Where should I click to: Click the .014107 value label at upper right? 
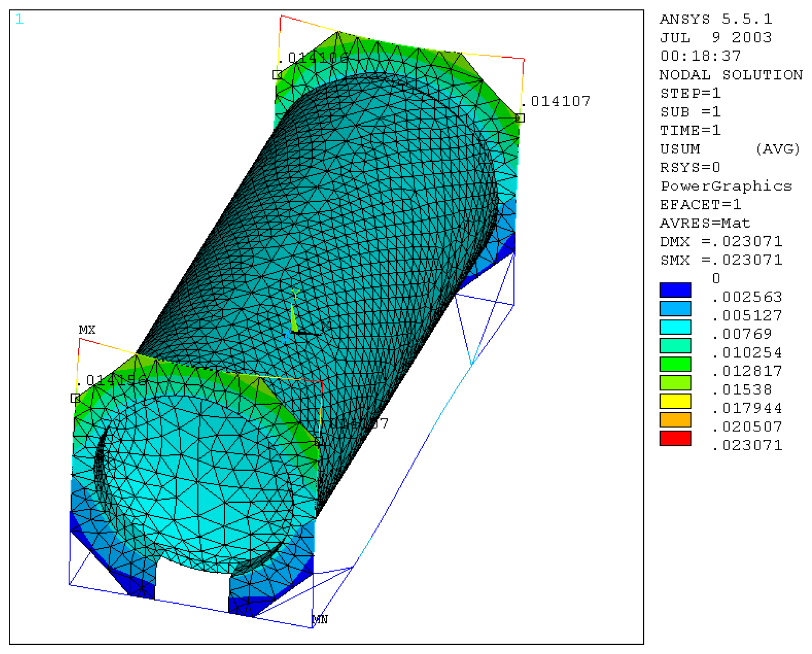[555, 101]
